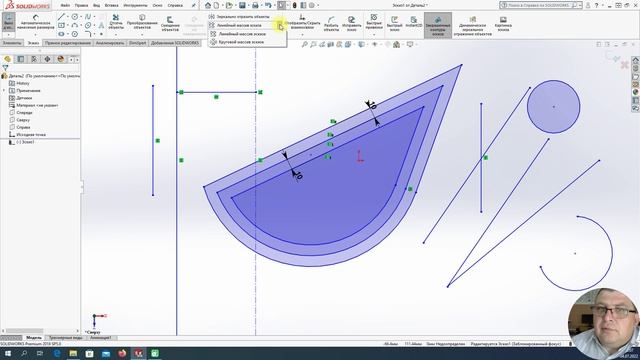This screenshot has height=360, width=640.
Task: Click the New document icon
Action: [216, 6]
